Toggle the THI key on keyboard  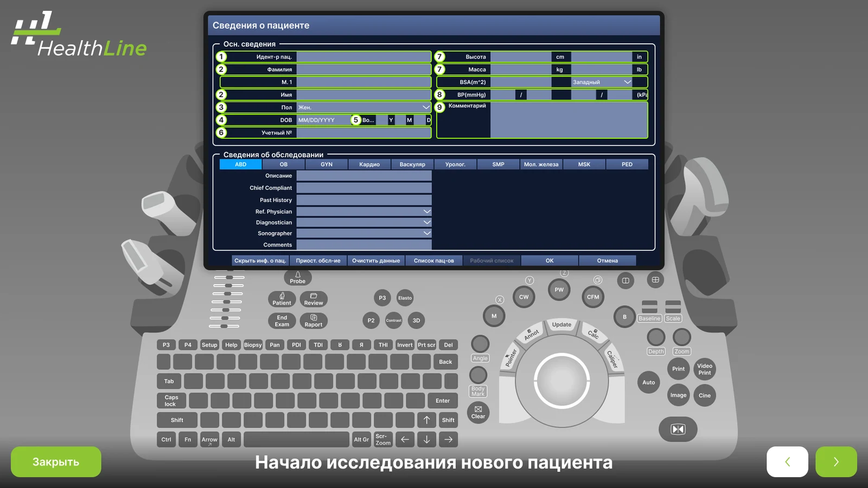click(x=383, y=345)
